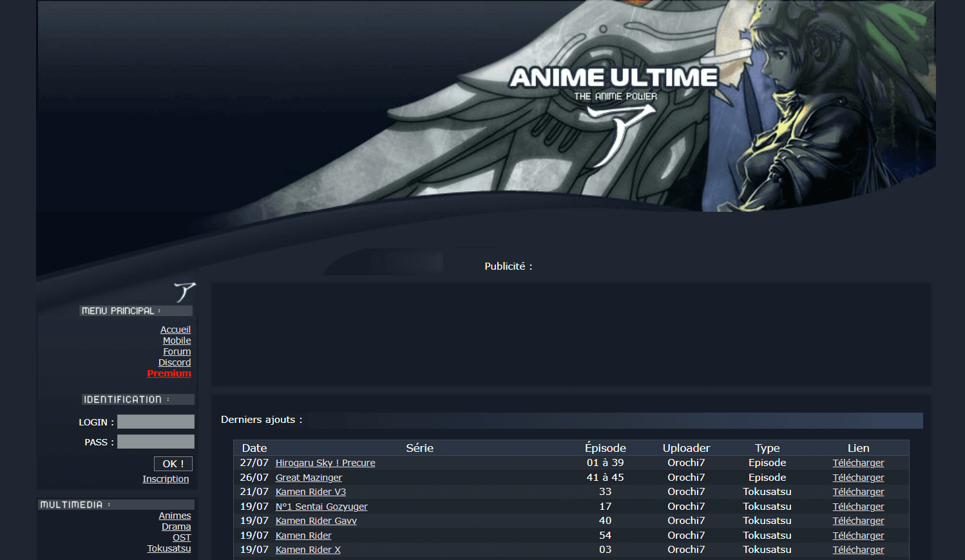Open the Discord link
Viewport: 965px width, 560px height.
175,362
